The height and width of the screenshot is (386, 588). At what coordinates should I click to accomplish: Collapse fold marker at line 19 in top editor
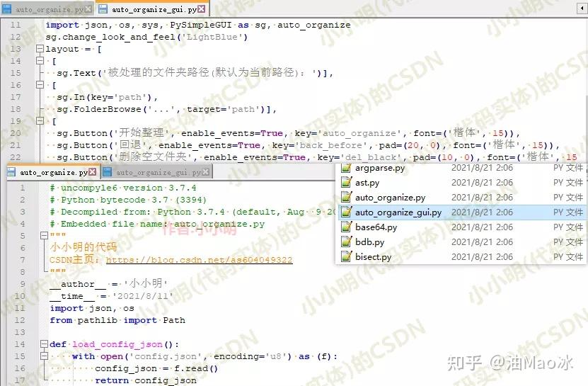[x=40, y=121]
